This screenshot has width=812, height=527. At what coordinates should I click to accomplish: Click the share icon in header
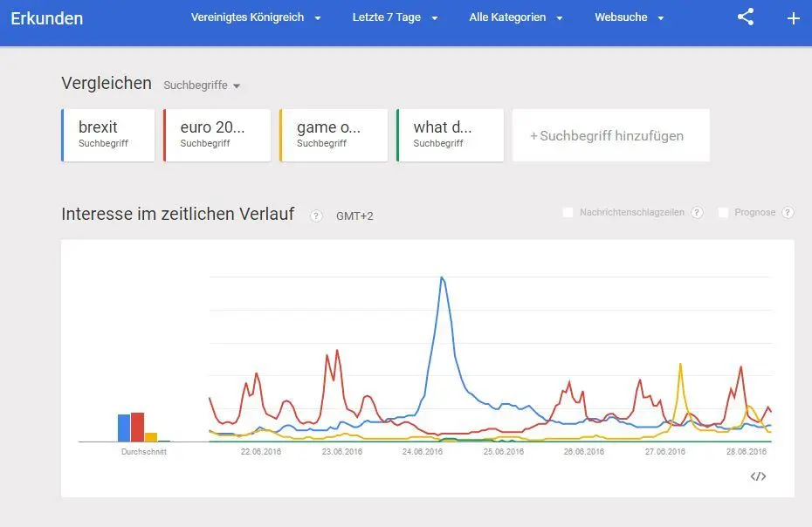point(745,17)
